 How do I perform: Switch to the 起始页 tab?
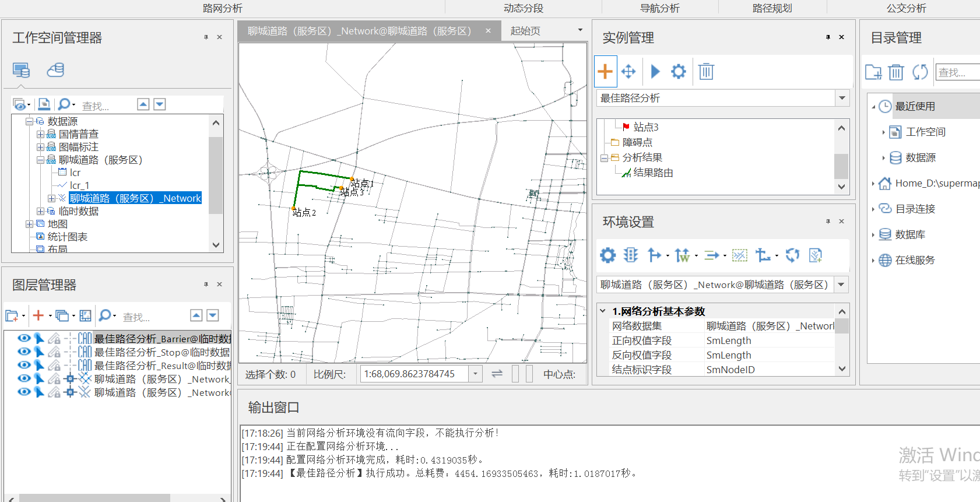525,31
